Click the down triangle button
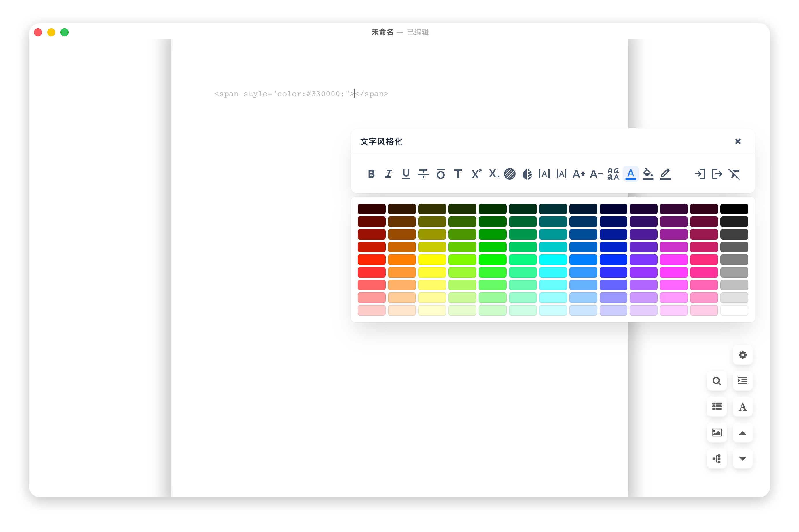The height and width of the screenshot is (532, 799). point(743,459)
